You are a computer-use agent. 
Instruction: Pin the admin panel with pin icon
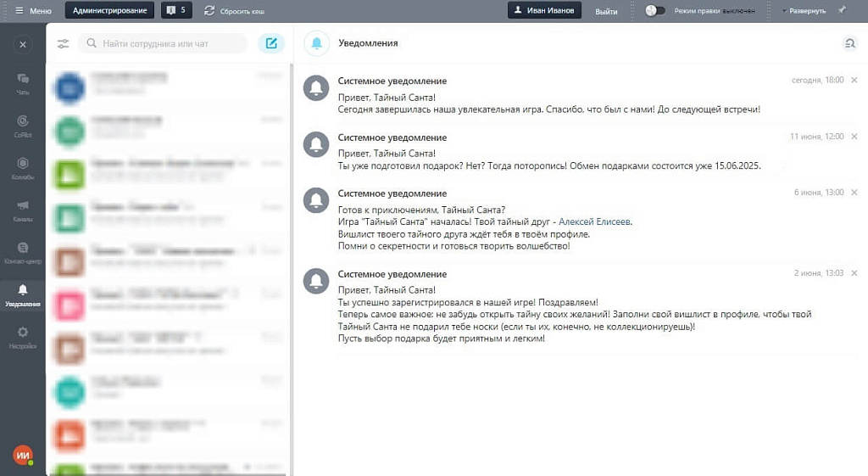(x=842, y=11)
